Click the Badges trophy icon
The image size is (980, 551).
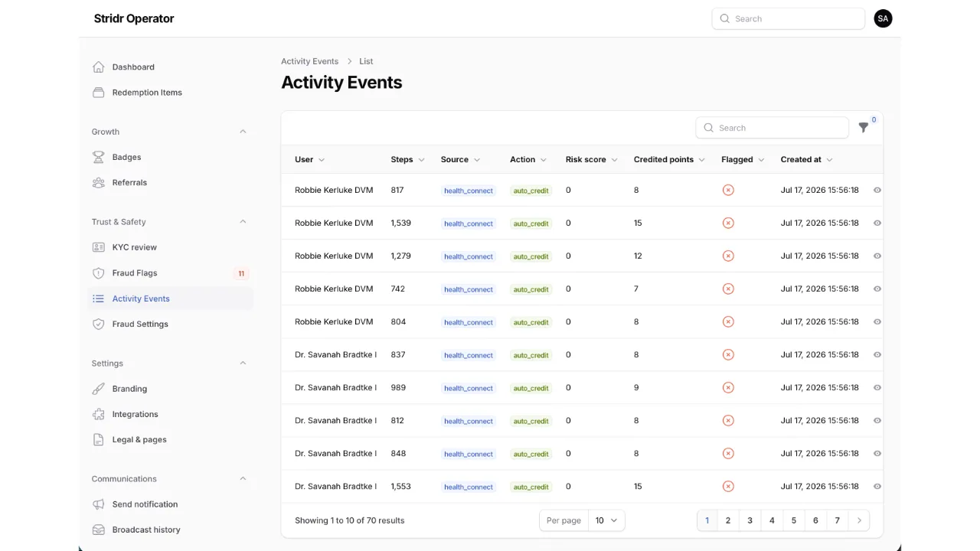98,157
